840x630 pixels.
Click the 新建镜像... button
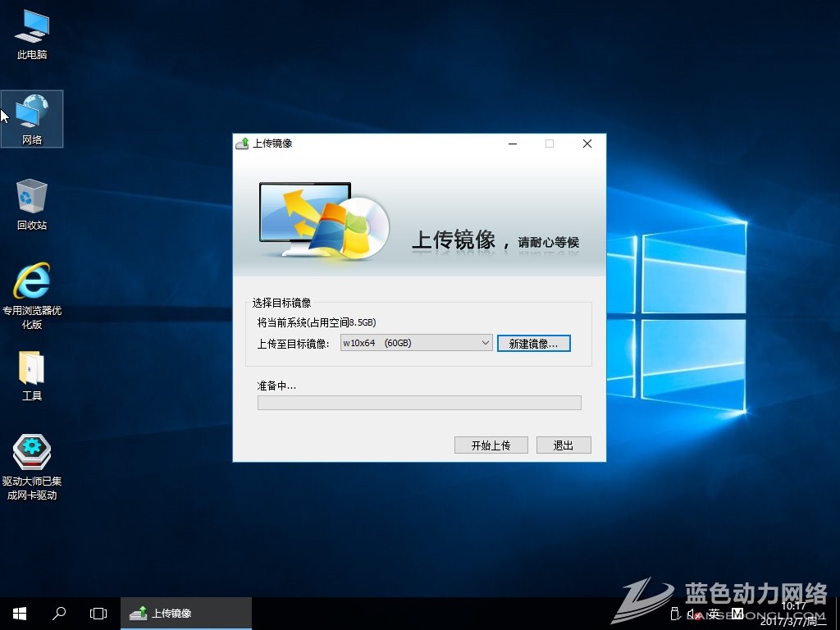tap(533, 344)
